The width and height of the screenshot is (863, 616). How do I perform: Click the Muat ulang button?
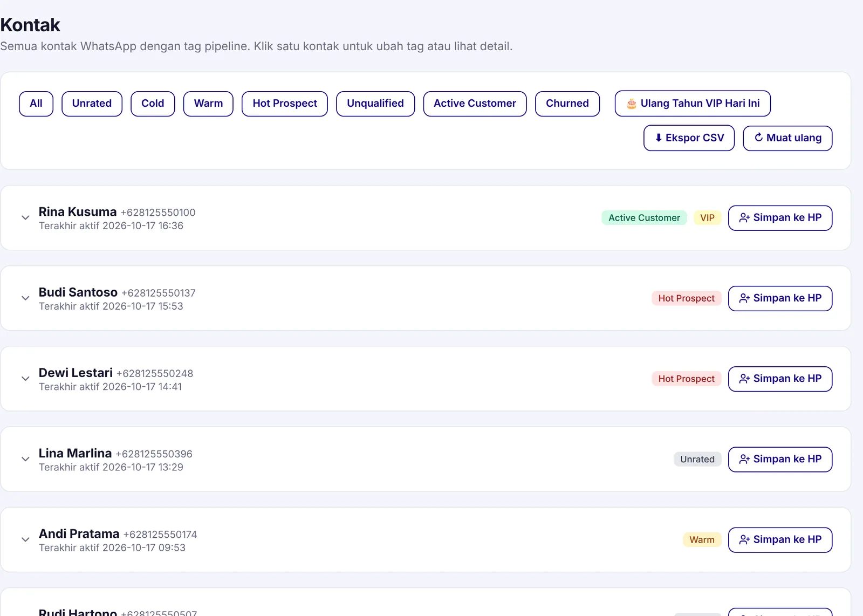pyautogui.click(x=787, y=138)
